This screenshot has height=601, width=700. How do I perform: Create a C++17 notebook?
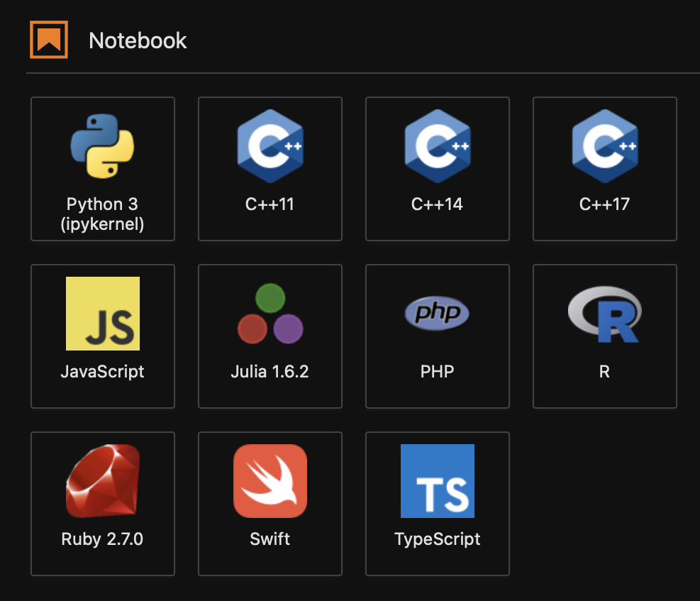[x=605, y=169]
